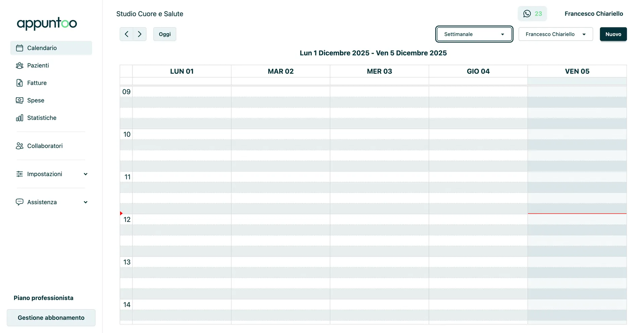Open the Pazienti section
The height and width of the screenshot is (333, 644).
tap(38, 65)
